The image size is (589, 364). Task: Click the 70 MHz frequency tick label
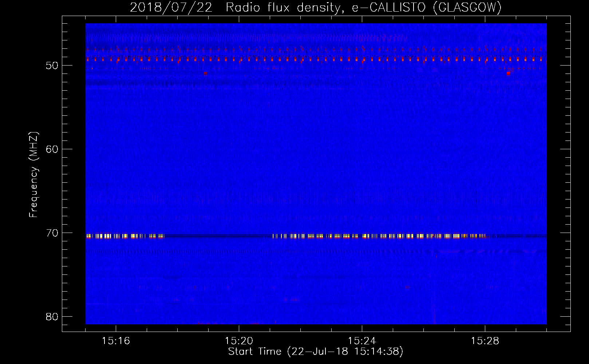[x=52, y=233]
